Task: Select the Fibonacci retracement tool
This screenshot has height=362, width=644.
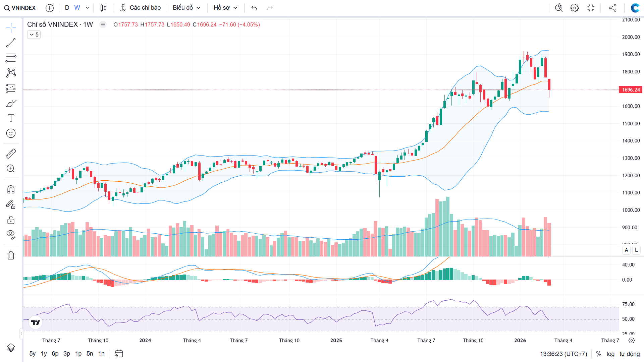Action: 11,58
